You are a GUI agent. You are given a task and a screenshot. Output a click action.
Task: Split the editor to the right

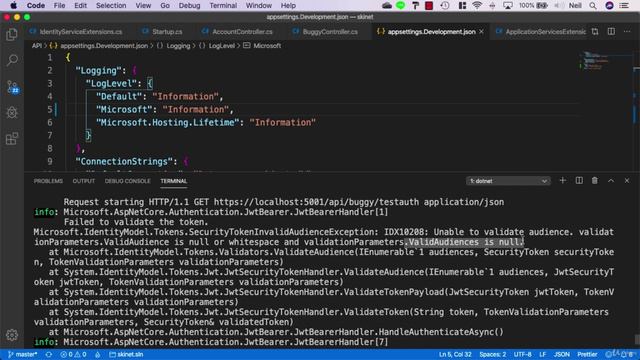(x=611, y=31)
